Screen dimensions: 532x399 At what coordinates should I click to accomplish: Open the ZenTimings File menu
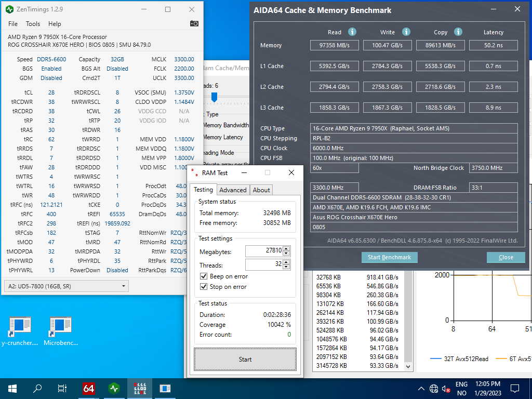coord(13,24)
